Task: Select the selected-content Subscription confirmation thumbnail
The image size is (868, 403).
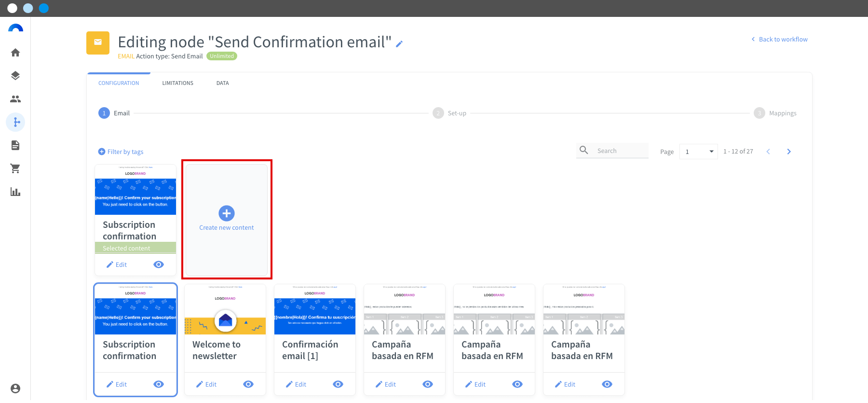Action: 136,190
